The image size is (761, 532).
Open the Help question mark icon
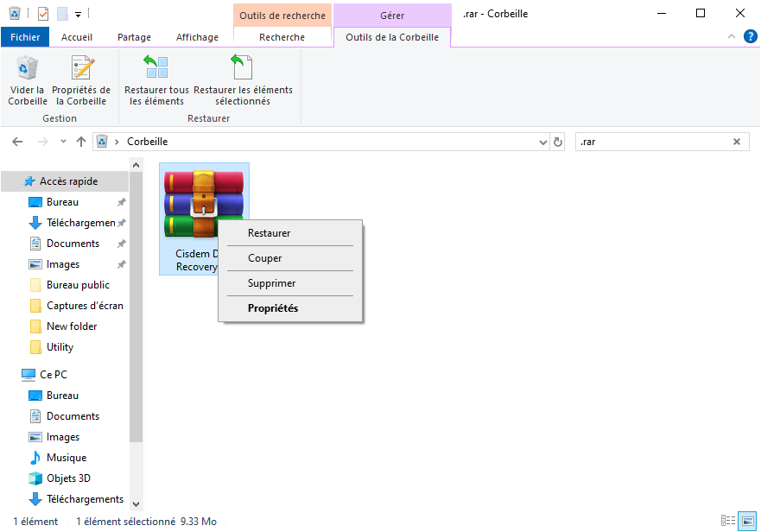(750, 36)
